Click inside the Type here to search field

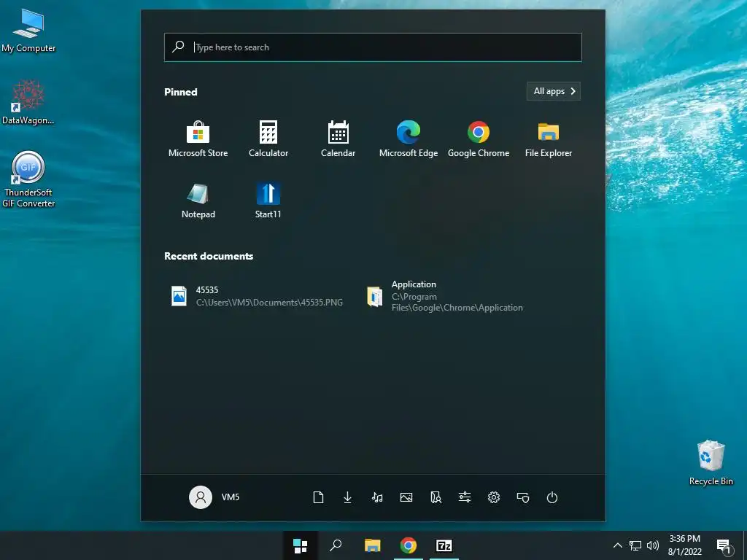[x=373, y=47]
